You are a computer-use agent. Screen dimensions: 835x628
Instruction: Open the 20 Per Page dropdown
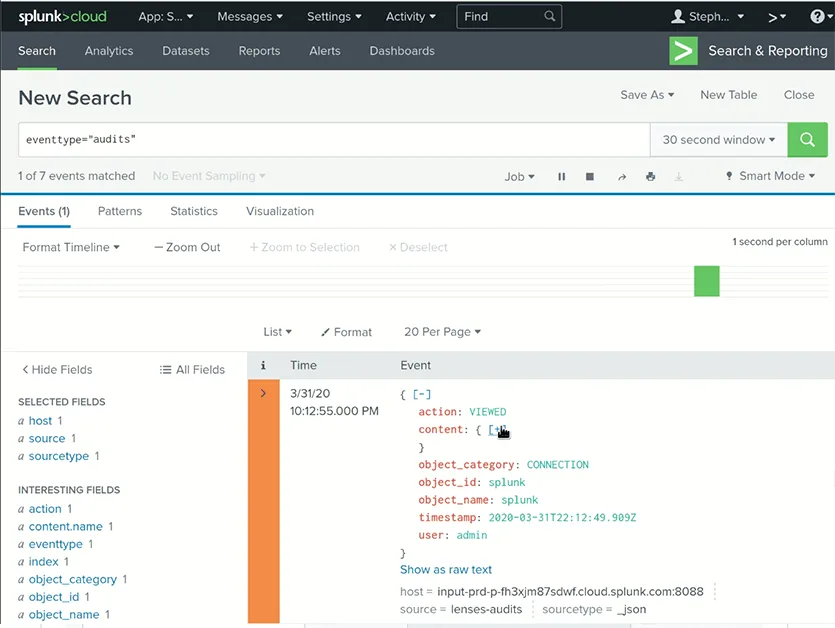pyautogui.click(x=441, y=332)
